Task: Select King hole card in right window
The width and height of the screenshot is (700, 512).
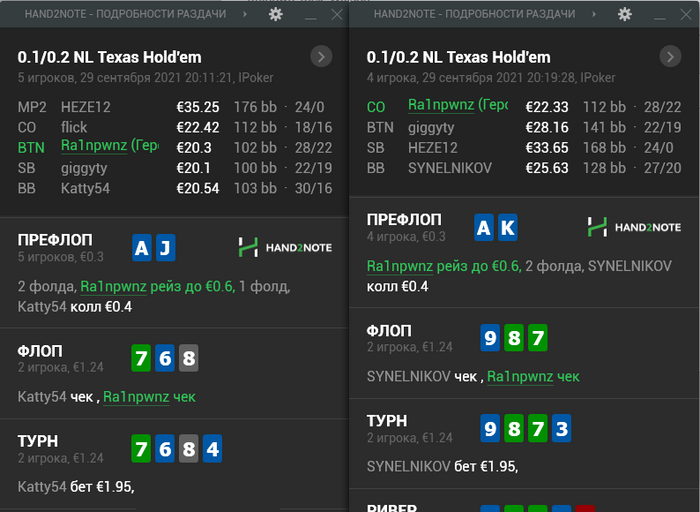Action: pos(508,228)
